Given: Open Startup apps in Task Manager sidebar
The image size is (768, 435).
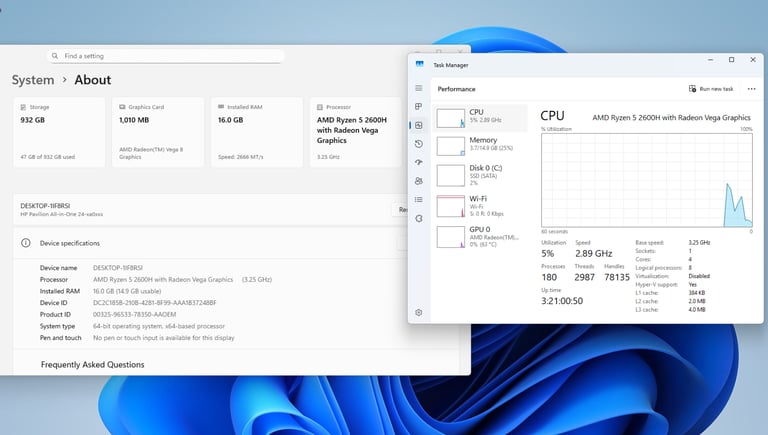Looking at the screenshot, I should coord(419,162).
